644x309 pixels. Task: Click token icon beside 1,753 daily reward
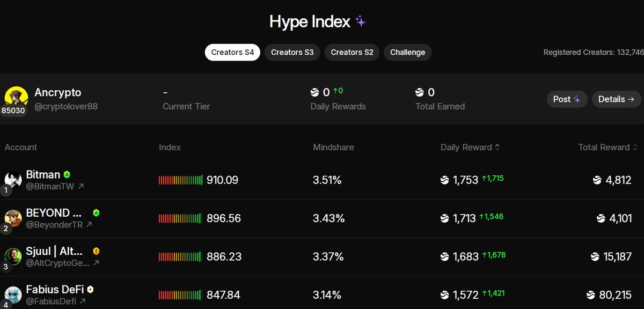click(x=444, y=180)
